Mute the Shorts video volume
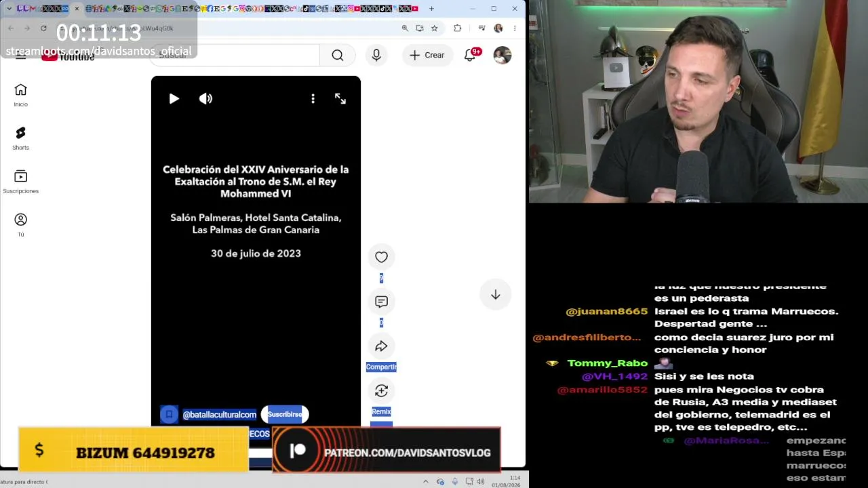The image size is (868, 488). [x=205, y=99]
